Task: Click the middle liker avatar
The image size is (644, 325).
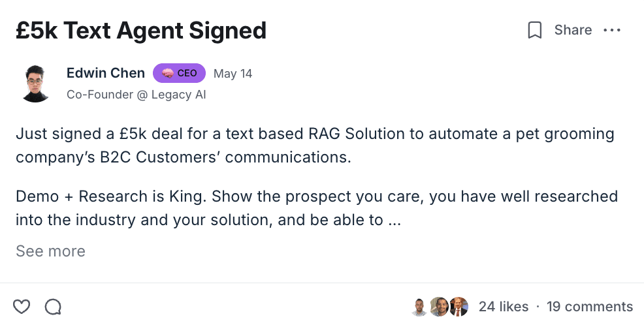Action: click(x=438, y=307)
